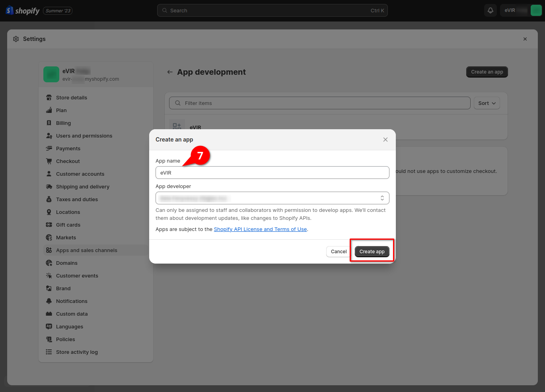Click the Settings gear icon
Image resolution: width=545 pixels, height=392 pixels.
pyautogui.click(x=16, y=39)
